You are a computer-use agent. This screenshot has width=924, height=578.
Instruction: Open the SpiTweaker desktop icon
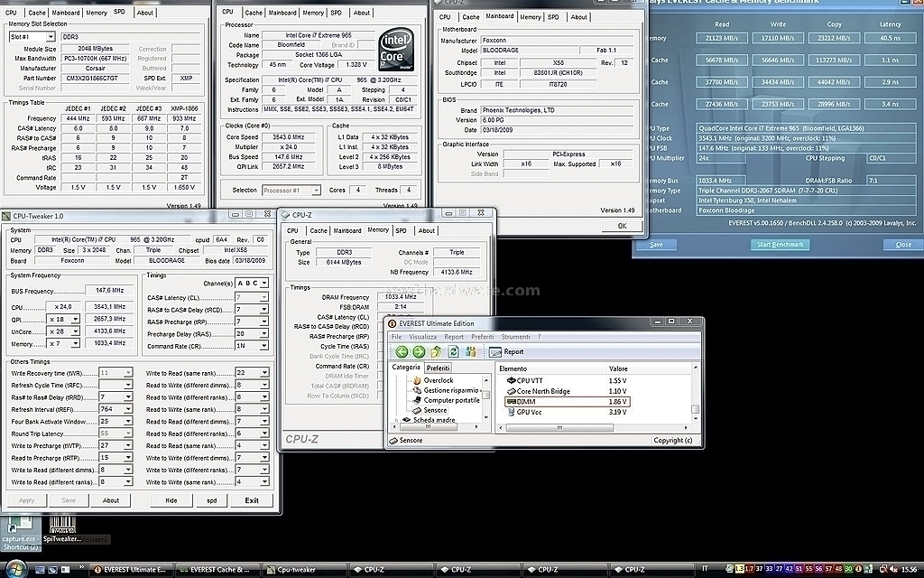pos(62,529)
